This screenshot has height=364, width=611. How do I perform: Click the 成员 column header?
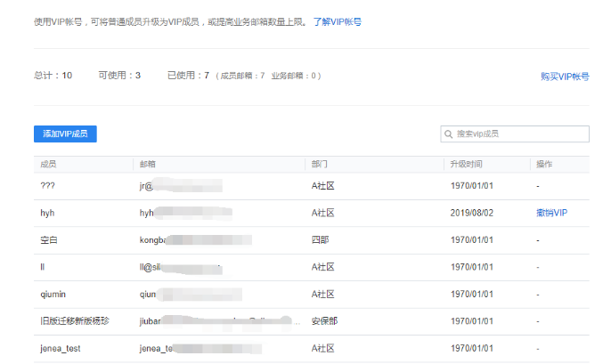tap(49, 165)
